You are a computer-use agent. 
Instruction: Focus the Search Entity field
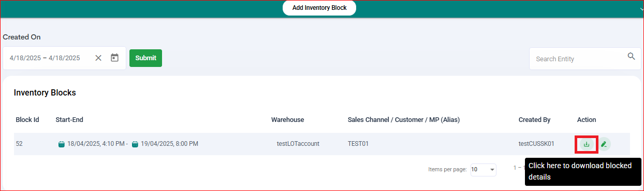[x=578, y=59]
